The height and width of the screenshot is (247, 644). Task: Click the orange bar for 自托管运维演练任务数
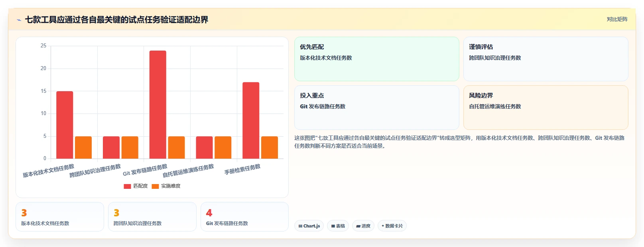click(x=223, y=147)
